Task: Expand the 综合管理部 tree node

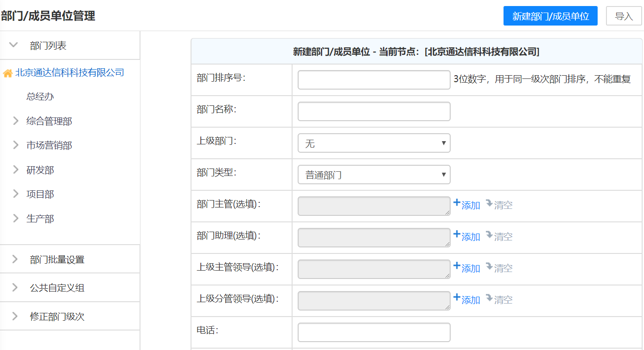Action: tap(16, 121)
